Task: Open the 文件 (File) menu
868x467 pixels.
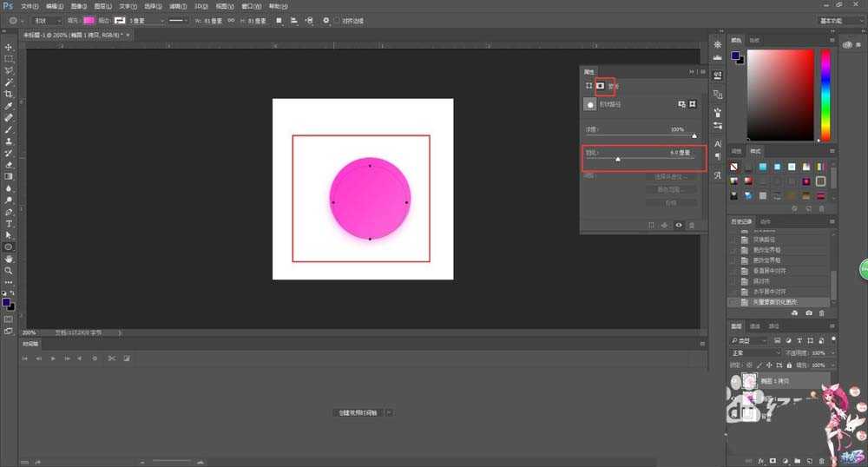Action: [29, 5]
